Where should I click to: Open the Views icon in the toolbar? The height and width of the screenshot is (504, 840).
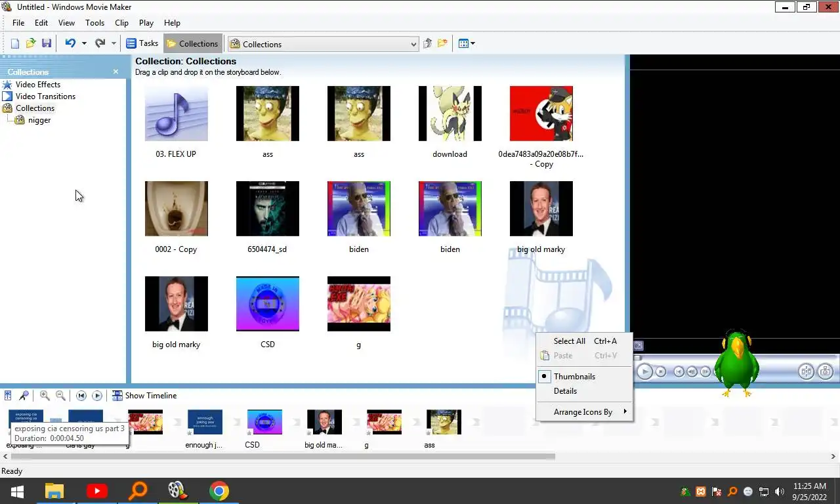[x=463, y=44]
